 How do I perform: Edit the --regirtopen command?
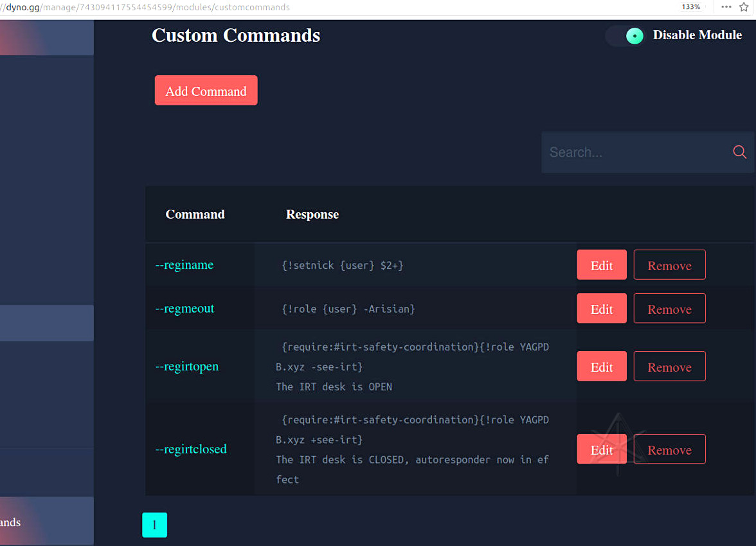tap(601, 367)
